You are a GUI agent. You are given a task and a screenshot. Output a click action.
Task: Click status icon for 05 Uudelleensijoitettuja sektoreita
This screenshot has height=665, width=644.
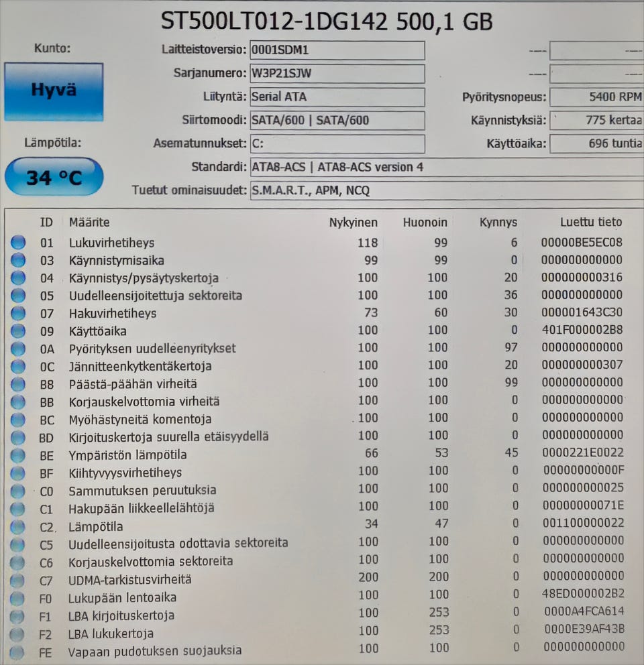[x=18, y=295]
